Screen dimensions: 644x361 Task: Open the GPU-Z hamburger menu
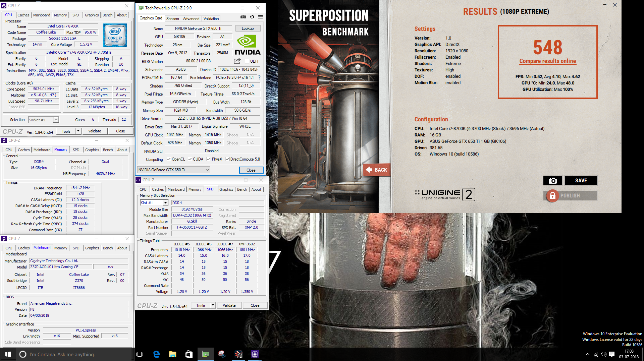[260, 17]
